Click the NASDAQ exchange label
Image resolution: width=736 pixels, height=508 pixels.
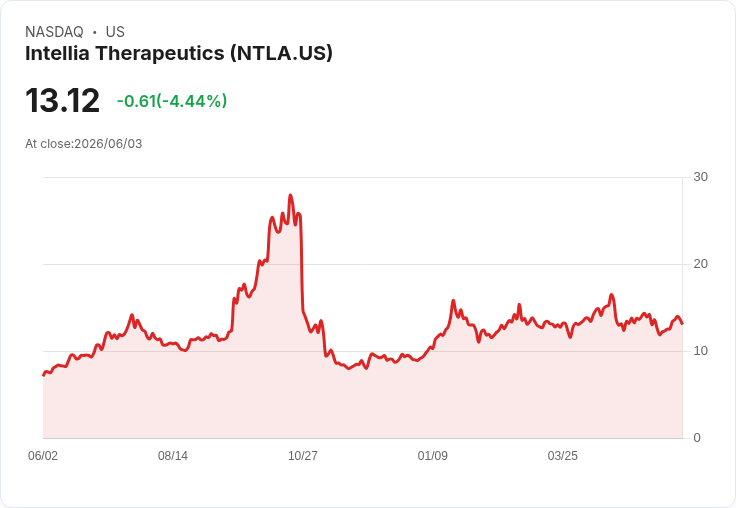pos(54,32)
